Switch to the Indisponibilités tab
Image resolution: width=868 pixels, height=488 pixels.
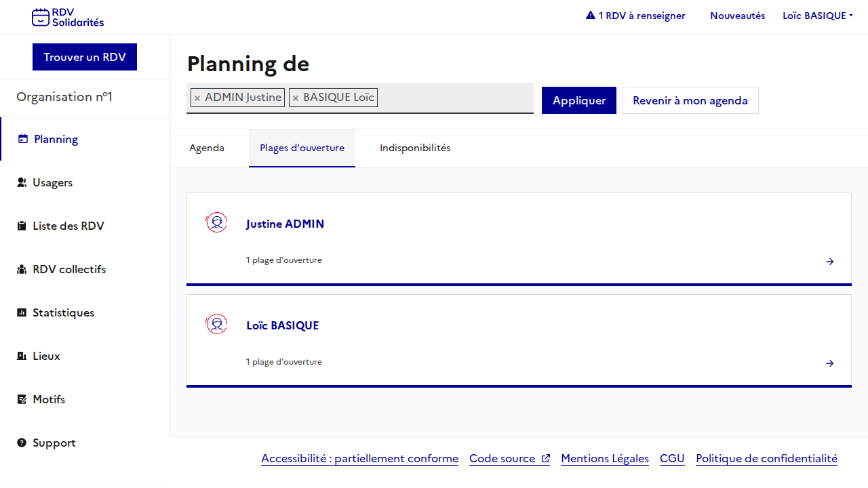pos(415,148)
